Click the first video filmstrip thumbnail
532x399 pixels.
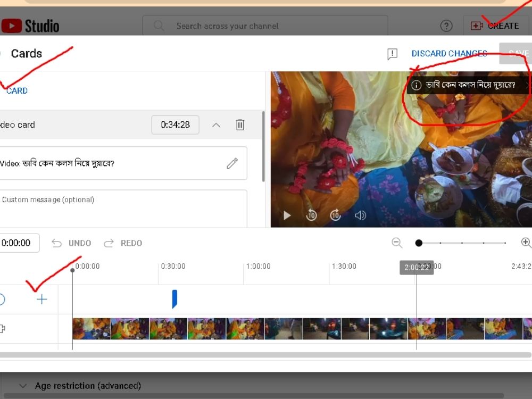pos(92,329)
